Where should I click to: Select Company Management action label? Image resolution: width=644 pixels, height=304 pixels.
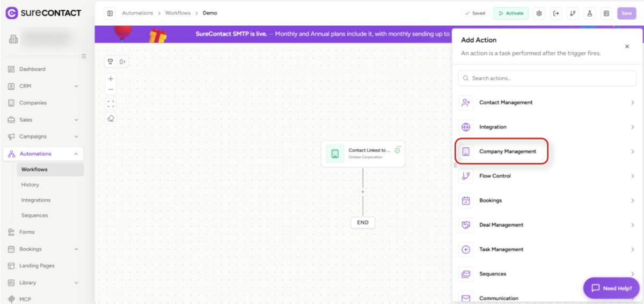click(x=508, y=151)
